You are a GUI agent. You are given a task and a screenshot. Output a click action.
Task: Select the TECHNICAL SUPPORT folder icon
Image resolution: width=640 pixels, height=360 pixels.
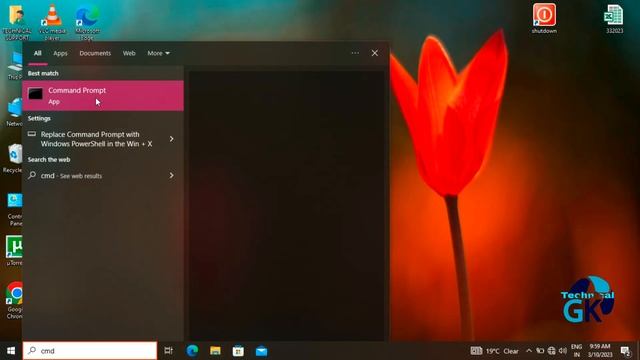(x=17, y=22)
